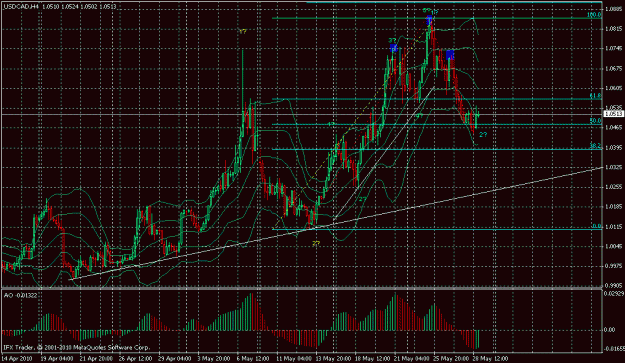The image size is (625, 363).
Task: Click the 14 Apr 2010 date label
Action: pos(16,358)
